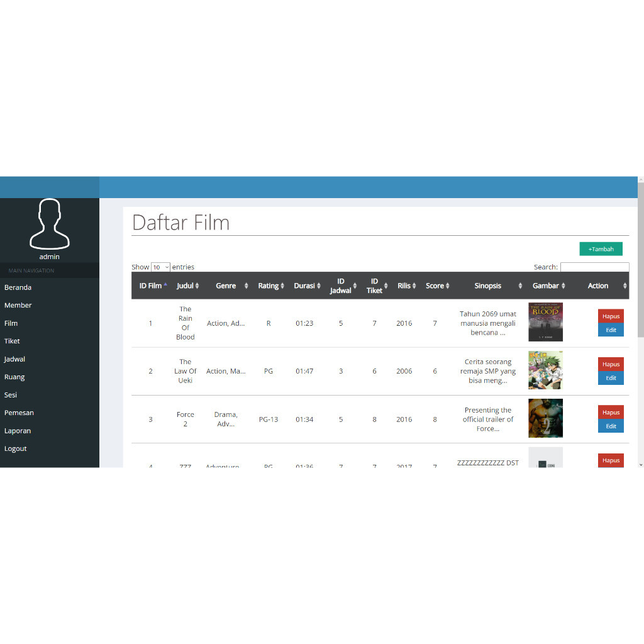
Task: Sort table by Judul column
Action: (x=186, y=286)
